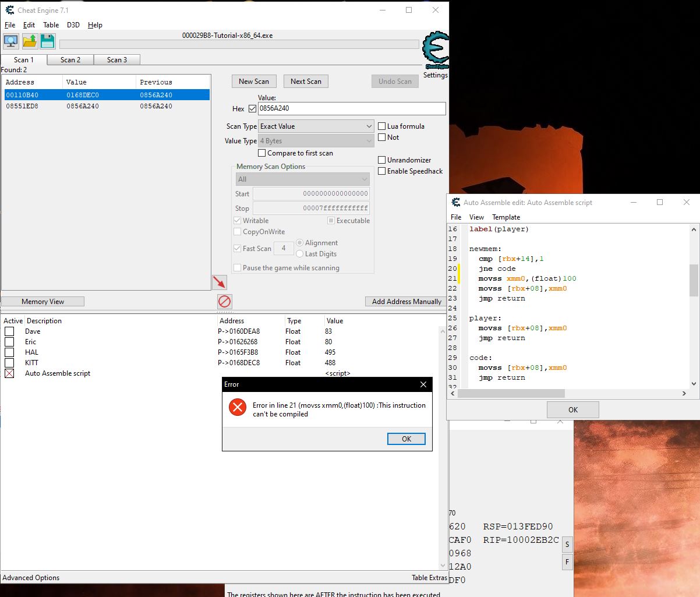Viewport: 700px width, 597px height.
Task: Click the scan progress bar
Action: pos(239,44)
